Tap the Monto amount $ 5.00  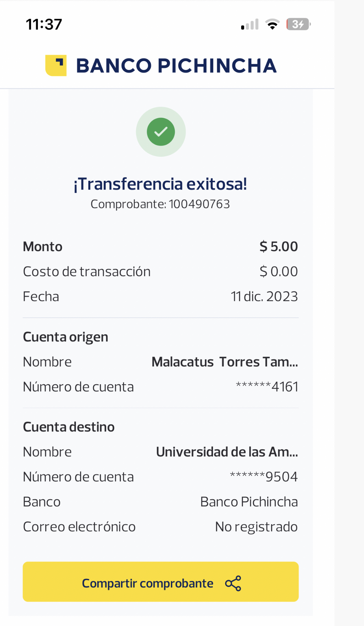(278, 247)
